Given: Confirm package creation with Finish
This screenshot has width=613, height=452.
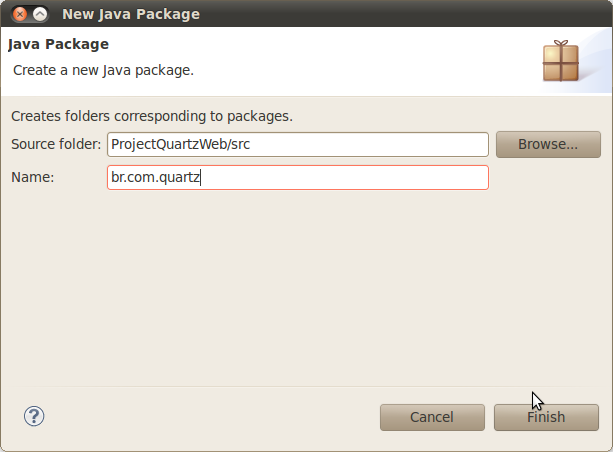Looking at the screenshot, I should coord(546,417).
